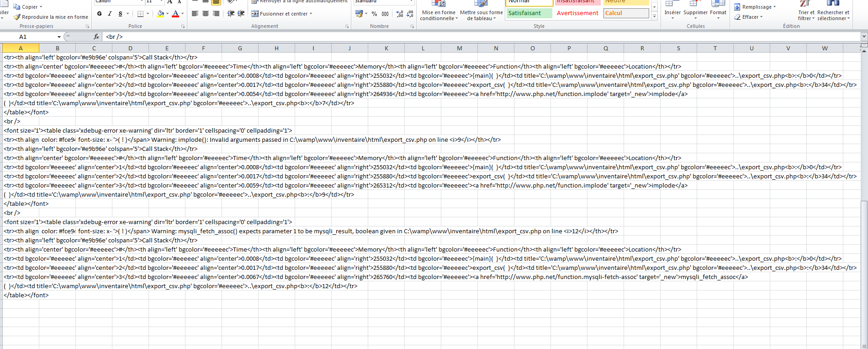Open the Police dialog launcher

pos(183,27)
